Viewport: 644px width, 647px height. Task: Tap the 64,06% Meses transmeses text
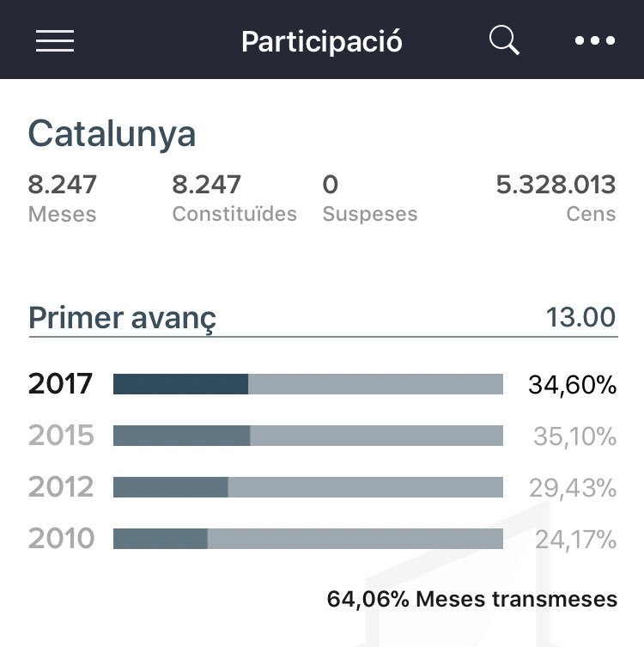click(472, 599)
